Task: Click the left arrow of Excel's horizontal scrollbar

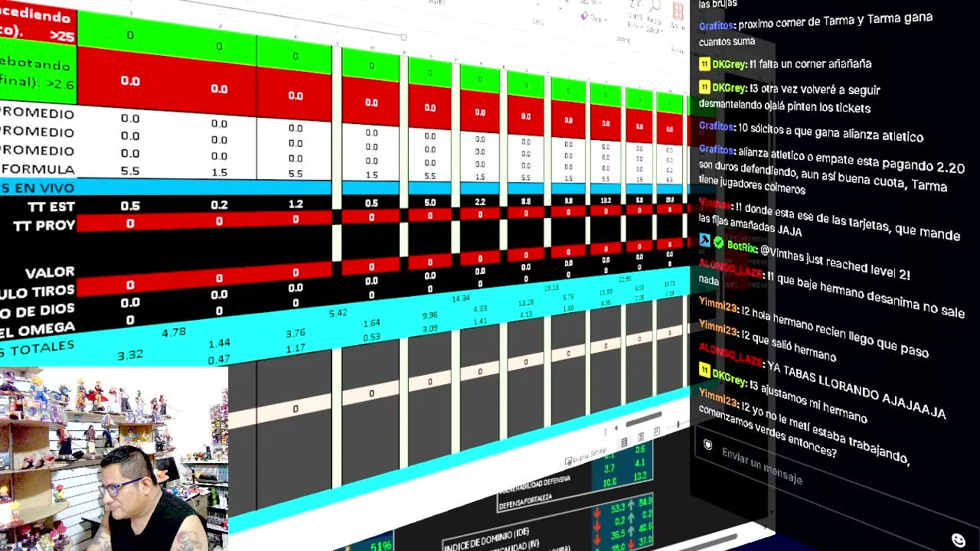Action: point(616,429)
